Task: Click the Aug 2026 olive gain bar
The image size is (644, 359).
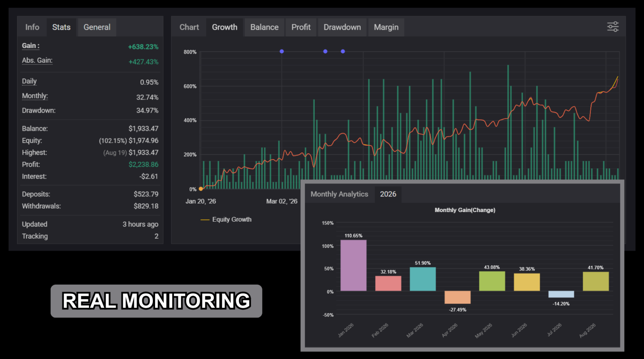Action: (596, 281)
